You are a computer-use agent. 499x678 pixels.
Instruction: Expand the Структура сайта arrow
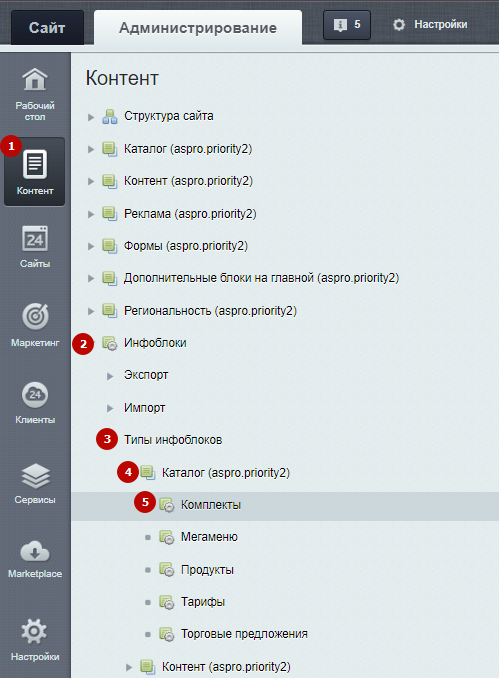(x=91, y=117)
